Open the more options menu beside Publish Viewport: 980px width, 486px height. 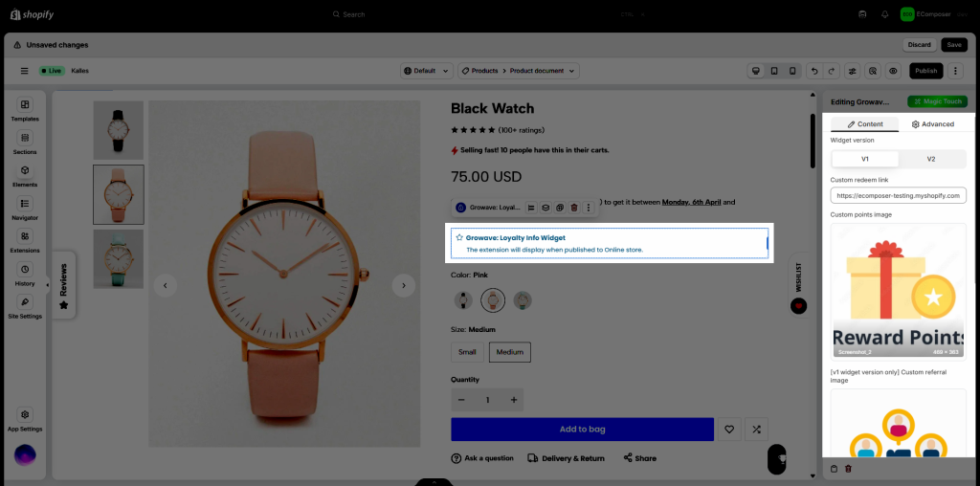coord(955,71)
